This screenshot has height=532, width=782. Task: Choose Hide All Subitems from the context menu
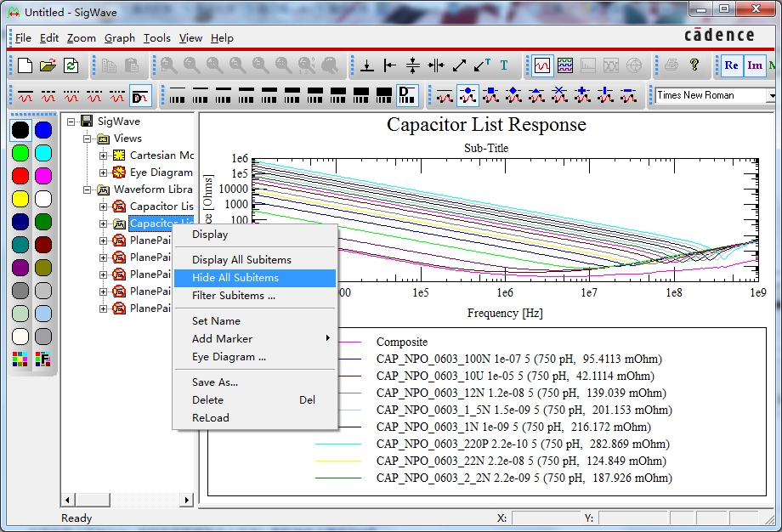(x=255, y=278)
